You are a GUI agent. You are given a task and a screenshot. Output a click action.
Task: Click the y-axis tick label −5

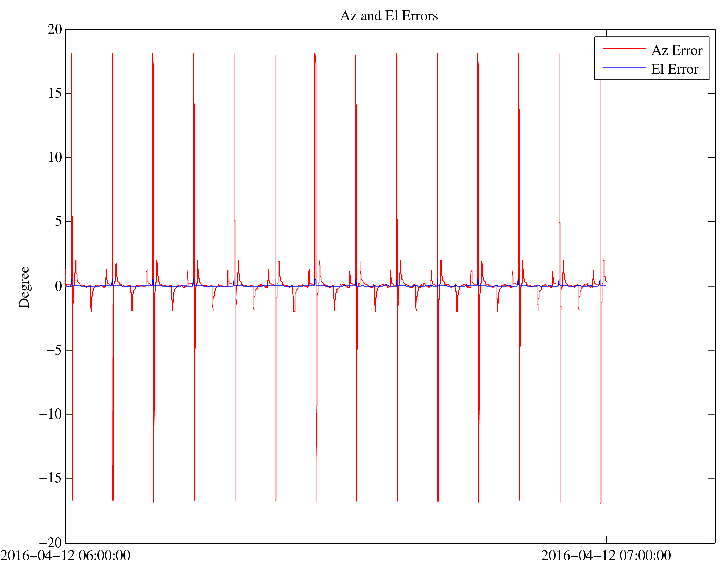pyautogui.click(x=54, y=350)
